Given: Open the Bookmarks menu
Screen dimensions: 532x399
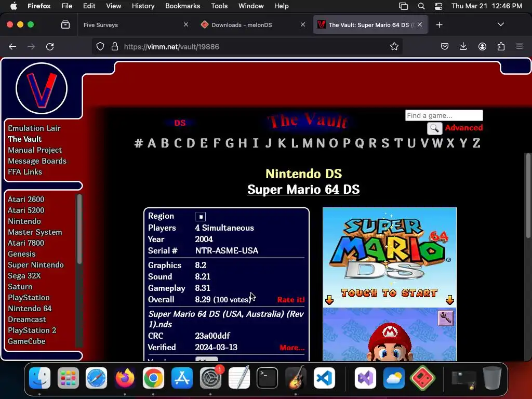Looking at the screenshot, I should (x=182, y=6).
